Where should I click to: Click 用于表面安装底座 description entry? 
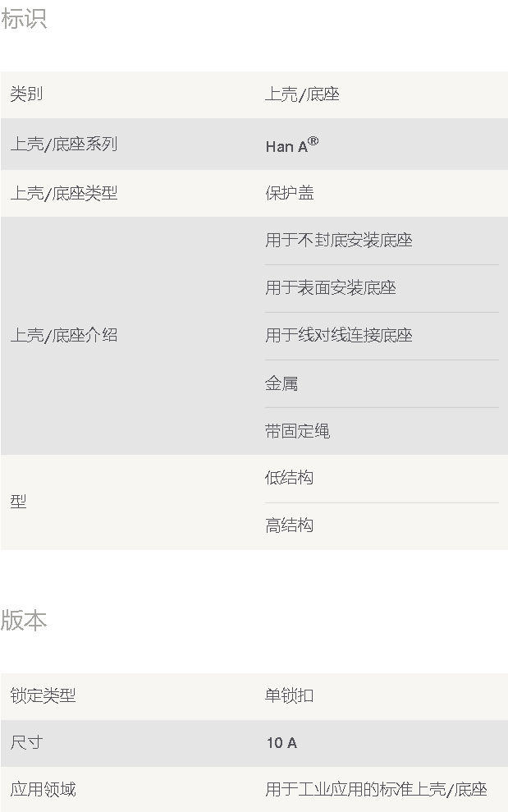(x=331, y=288)
